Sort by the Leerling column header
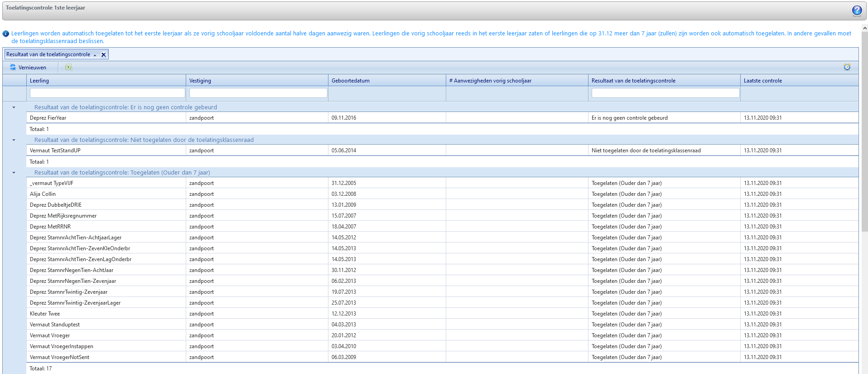This screenshot has width=868, height=374. click(x=106, y=81)
